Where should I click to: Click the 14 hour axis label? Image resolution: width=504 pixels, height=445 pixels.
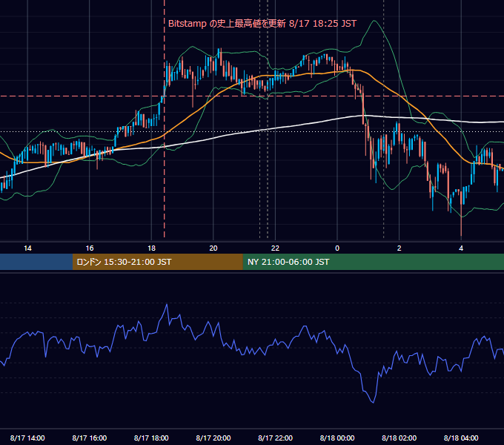click(x=27, y=248)
